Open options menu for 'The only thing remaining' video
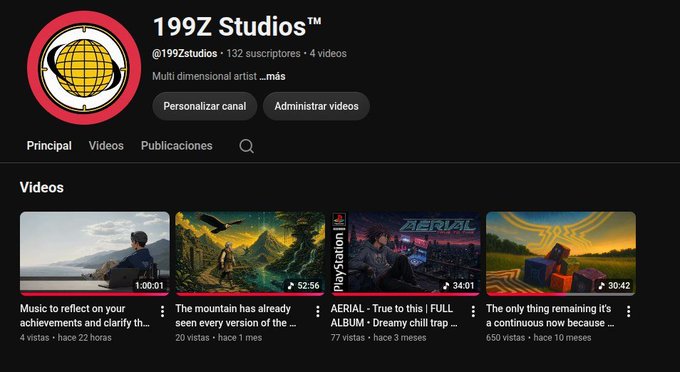The width and height of the screenshot is (680, 372). click(x=628, y=311)
